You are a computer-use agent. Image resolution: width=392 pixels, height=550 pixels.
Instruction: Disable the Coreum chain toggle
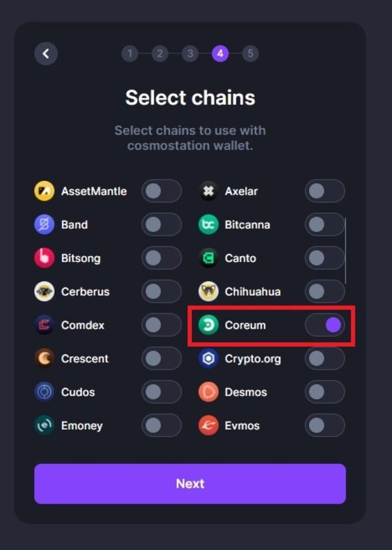(x=325, y=325)
